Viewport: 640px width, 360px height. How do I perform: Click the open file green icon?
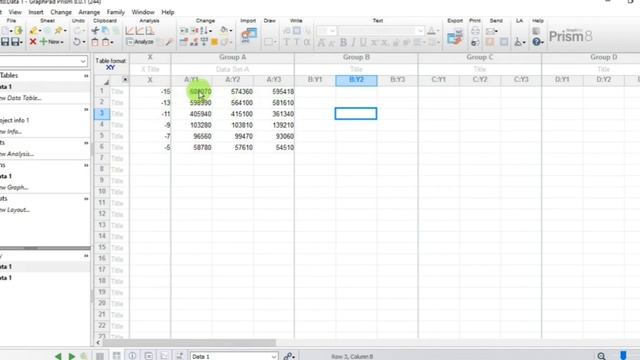18,31
